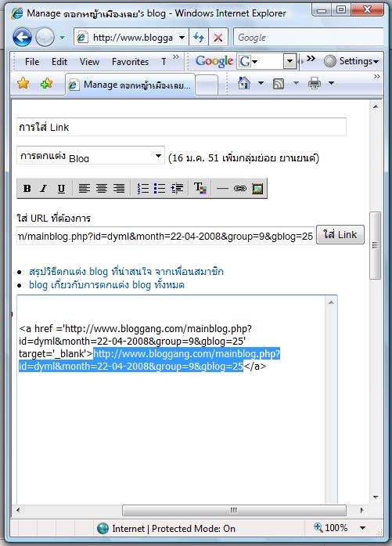Open the View menu
This screenshot has width=392, height=546.
pos(89,62)
